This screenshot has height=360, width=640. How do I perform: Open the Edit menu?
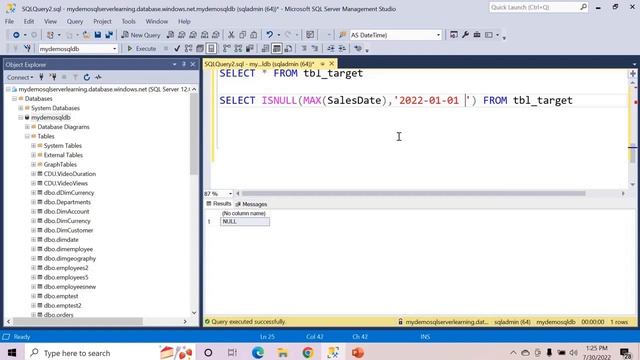[29, 21]
